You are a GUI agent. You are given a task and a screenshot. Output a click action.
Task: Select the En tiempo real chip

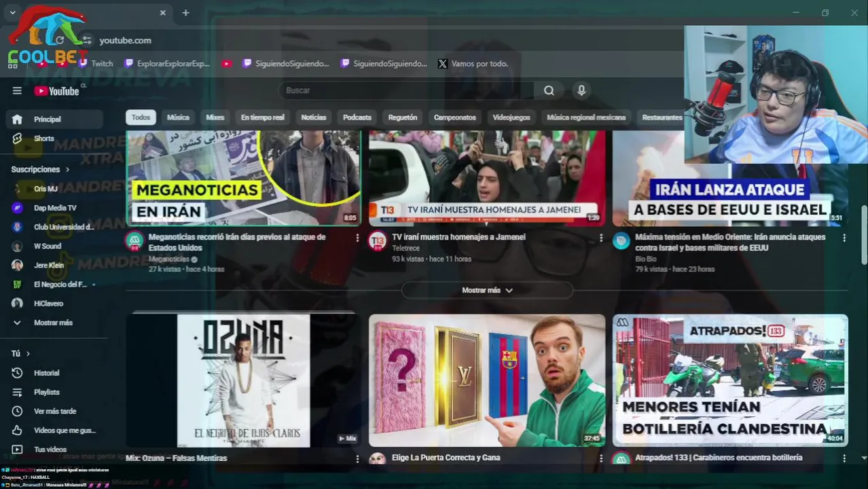[262, 117]
